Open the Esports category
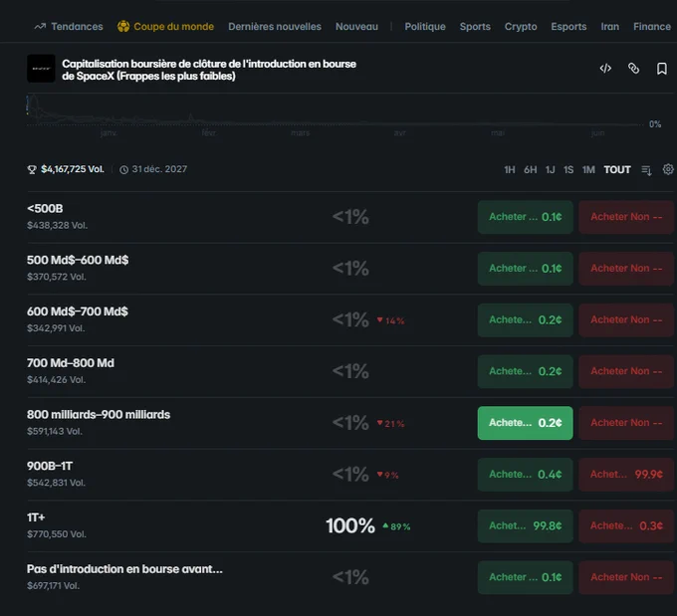 (x=568, y=26)
